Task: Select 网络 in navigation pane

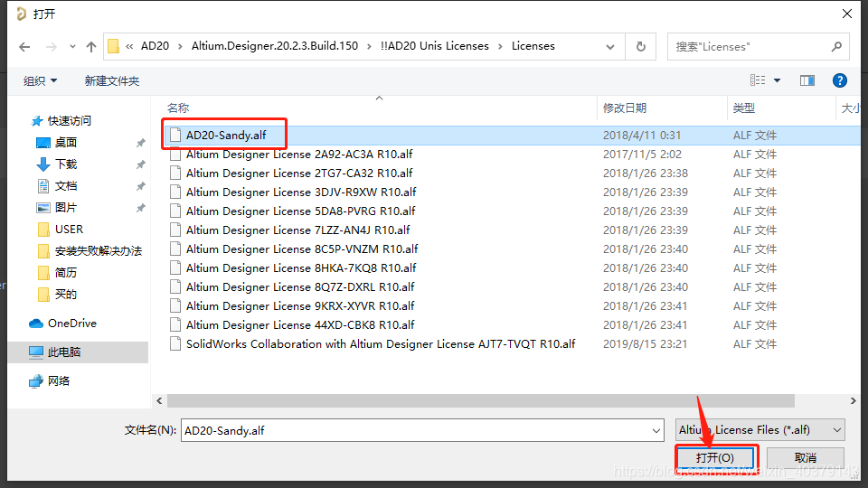Action: tap(58, 380)
